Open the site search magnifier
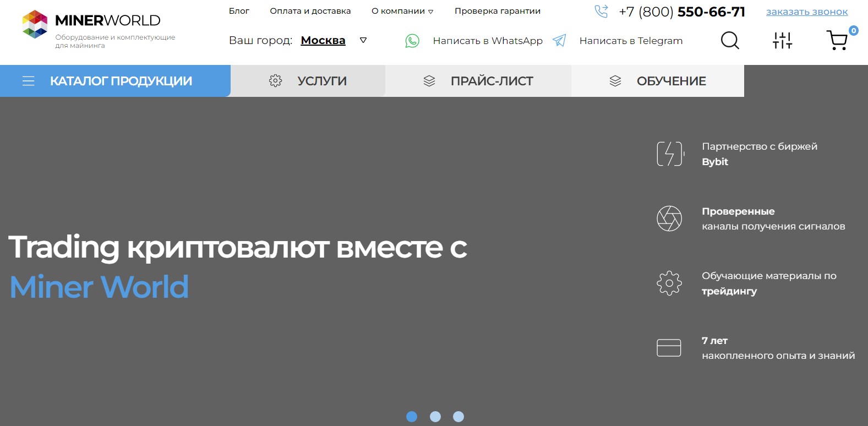 click(x=730, y=40)
